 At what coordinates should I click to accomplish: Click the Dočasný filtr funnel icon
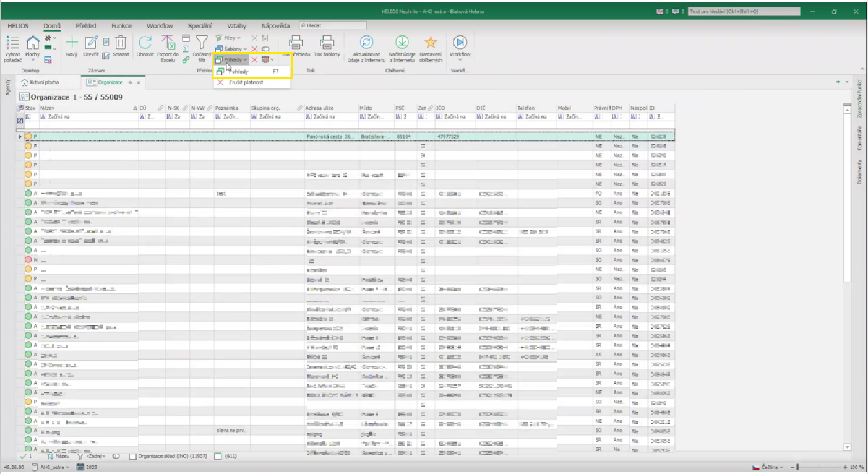[202, 43]
